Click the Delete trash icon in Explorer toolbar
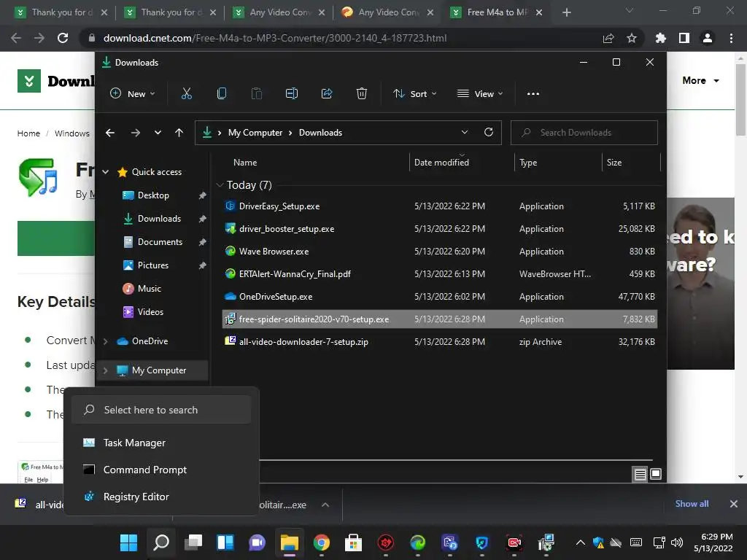Screen dimensions: 747x560 tap(362, 94)
